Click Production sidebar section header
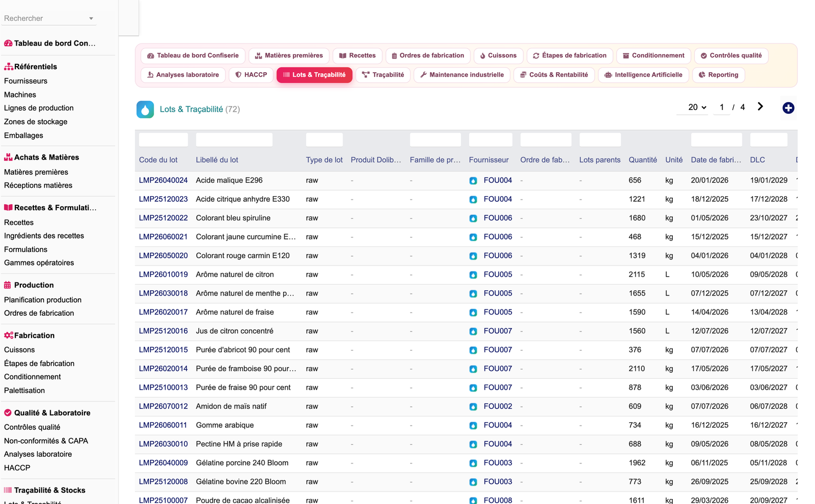815x504 pixels. (29, 285)
